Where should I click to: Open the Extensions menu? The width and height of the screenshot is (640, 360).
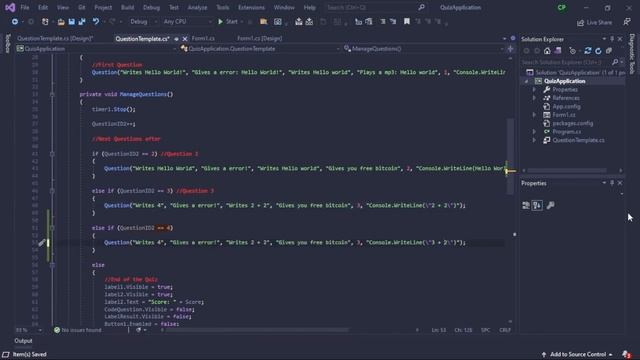pos(251,7)
